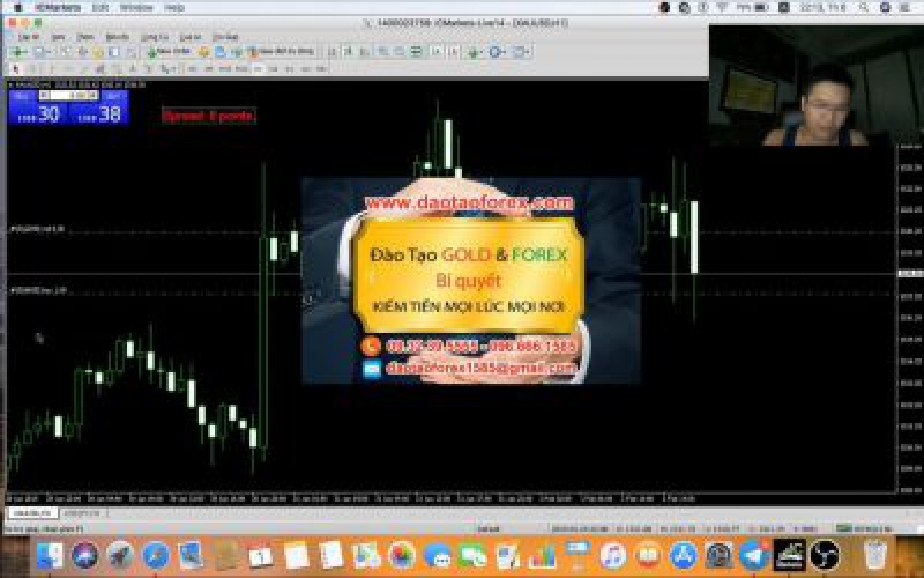Screen dimensions: 924x578
Task: Select the cursor arrow tool
Action: click(x=16, y=69)
